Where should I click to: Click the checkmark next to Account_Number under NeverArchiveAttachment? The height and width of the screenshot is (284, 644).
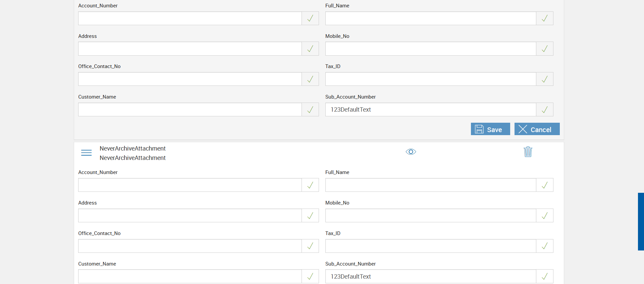click(310, 185)
